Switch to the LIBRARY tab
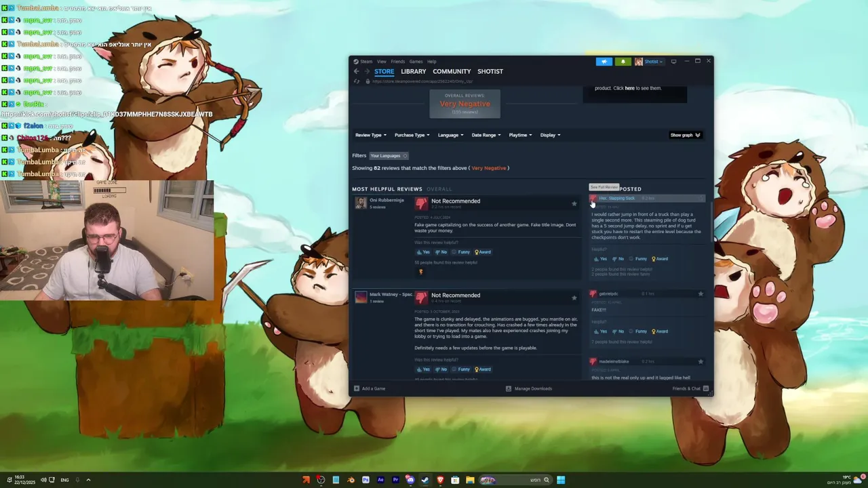Viewport: 868px width, 488px height. coord(414,71)
